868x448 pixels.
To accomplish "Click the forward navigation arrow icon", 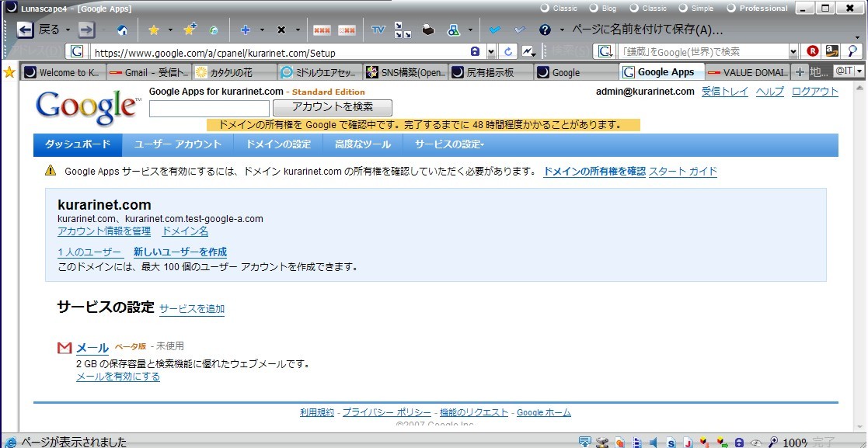I will tap(86, 30).
